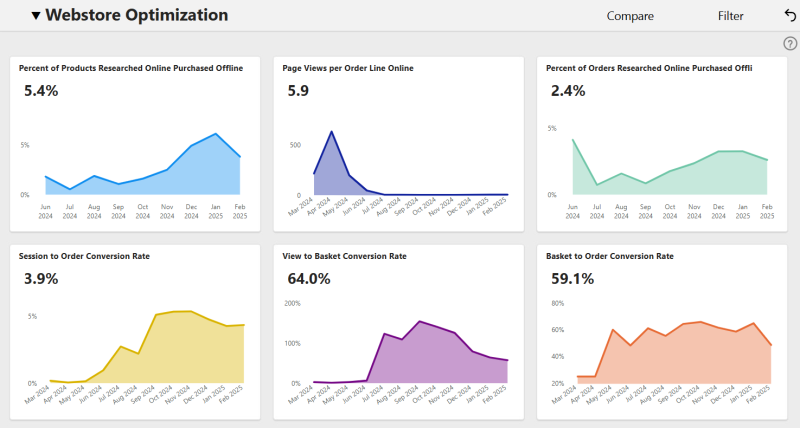The image size is (800, 428).
Task: Click the 5.4% KPI value
Action: [41, 91]
